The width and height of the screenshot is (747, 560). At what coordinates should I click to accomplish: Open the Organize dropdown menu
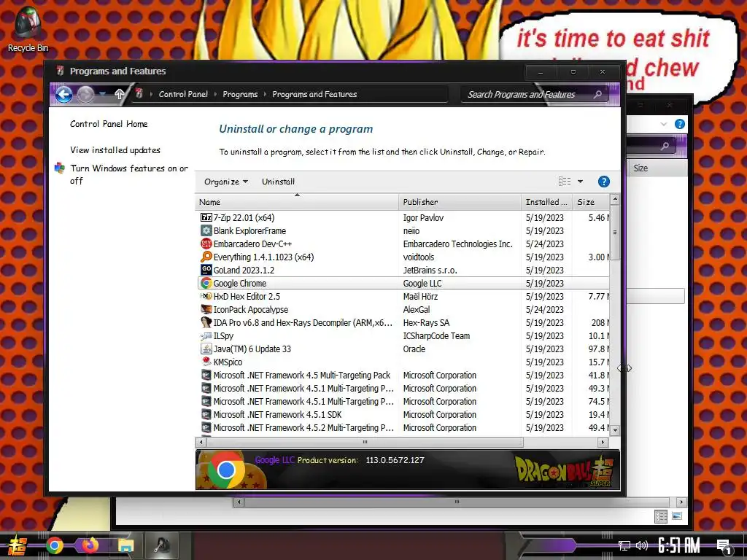click(226, 182)
